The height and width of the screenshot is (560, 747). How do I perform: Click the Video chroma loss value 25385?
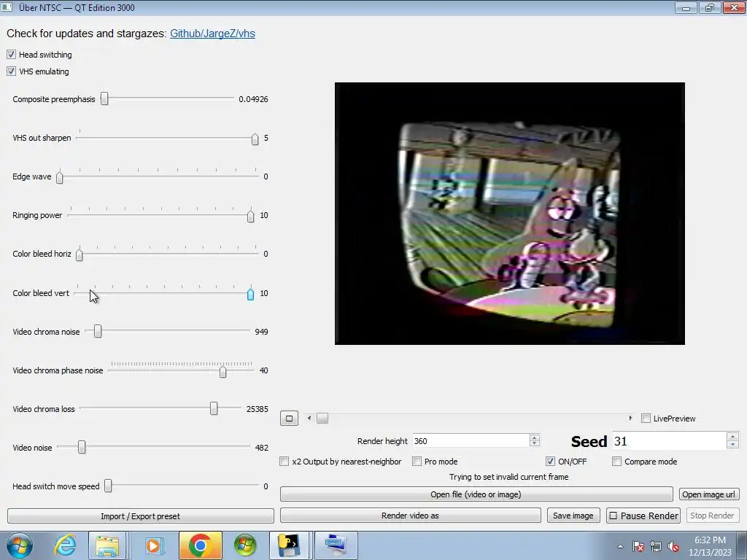point(258,409)
